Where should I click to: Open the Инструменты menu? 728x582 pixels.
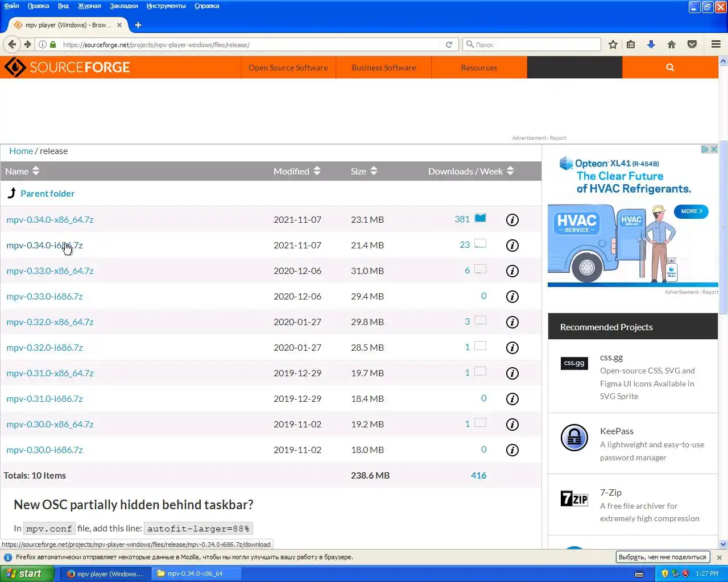(166, 6)
